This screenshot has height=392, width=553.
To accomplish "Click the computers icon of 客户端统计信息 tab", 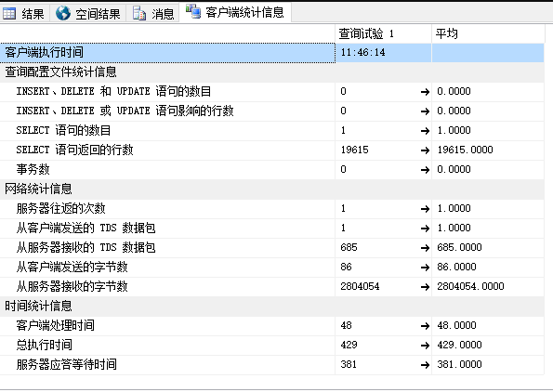I will tap(193, 11).
